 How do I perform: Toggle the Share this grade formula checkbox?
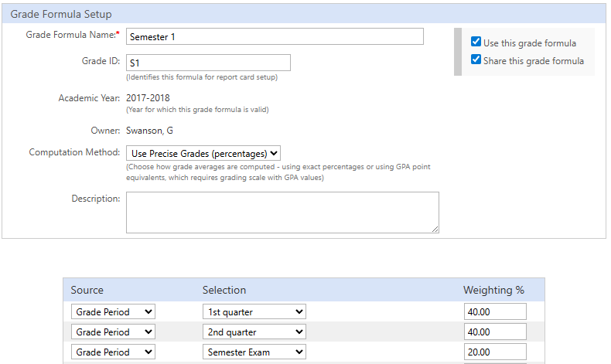coord(476,60)
